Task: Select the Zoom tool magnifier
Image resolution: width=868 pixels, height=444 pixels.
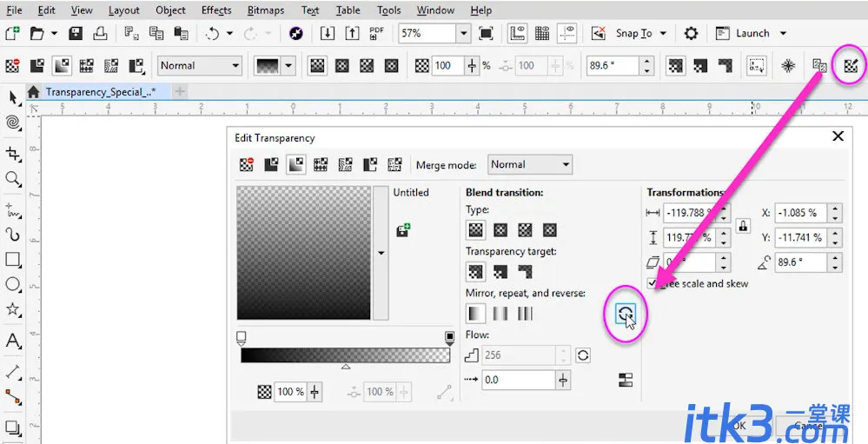Action: click(12, 179)
